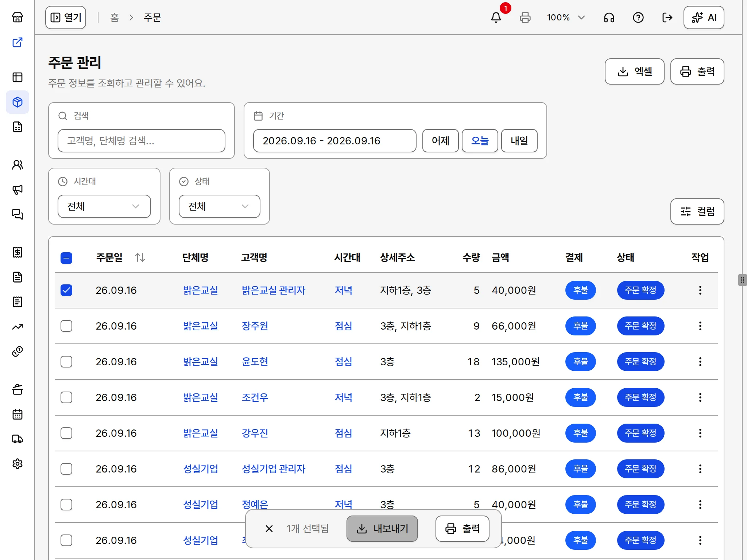Check the 조건우 row checkbox
This screenshot has width=747, height=560.
[66, 397]
